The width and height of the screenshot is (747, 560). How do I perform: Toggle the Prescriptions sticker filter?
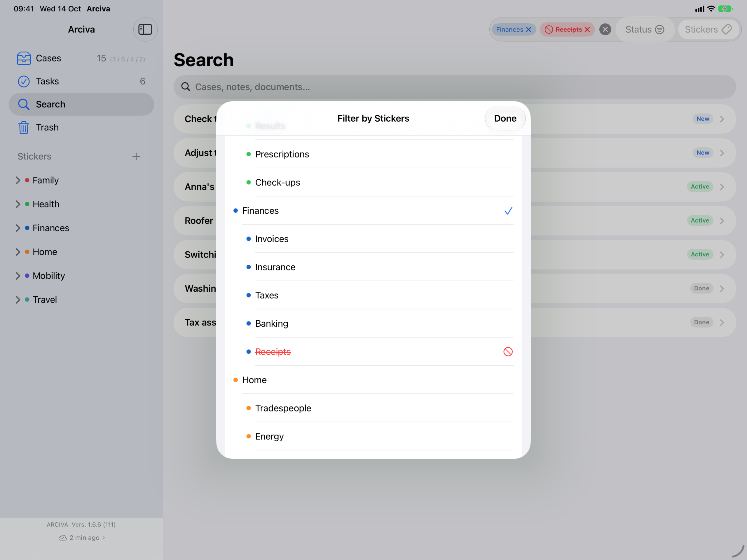tap(373, 154)
